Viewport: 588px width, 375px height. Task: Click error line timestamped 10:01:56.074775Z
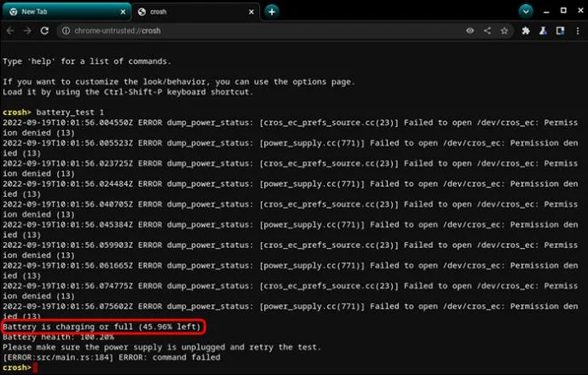click(x=291, y=291)
